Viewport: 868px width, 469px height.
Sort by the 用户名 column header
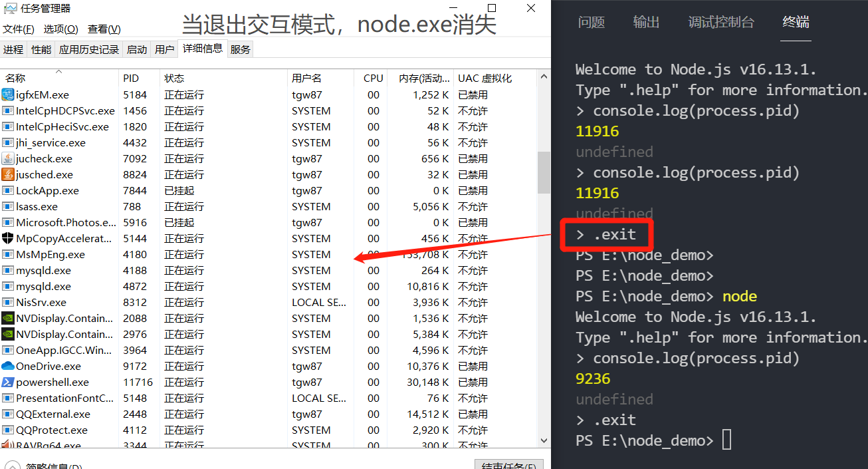click(321, 78)
